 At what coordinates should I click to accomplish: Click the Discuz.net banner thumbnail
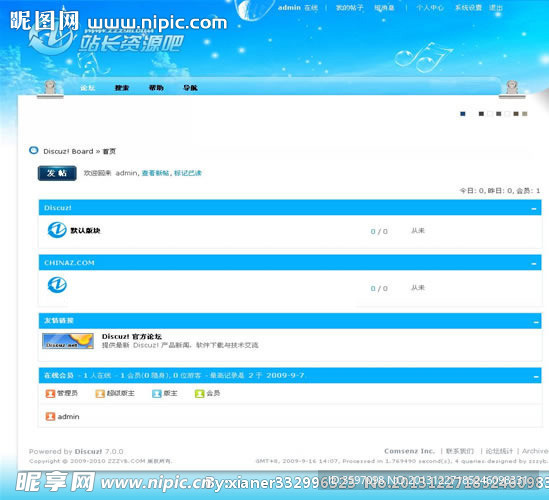tap(68, 341)
